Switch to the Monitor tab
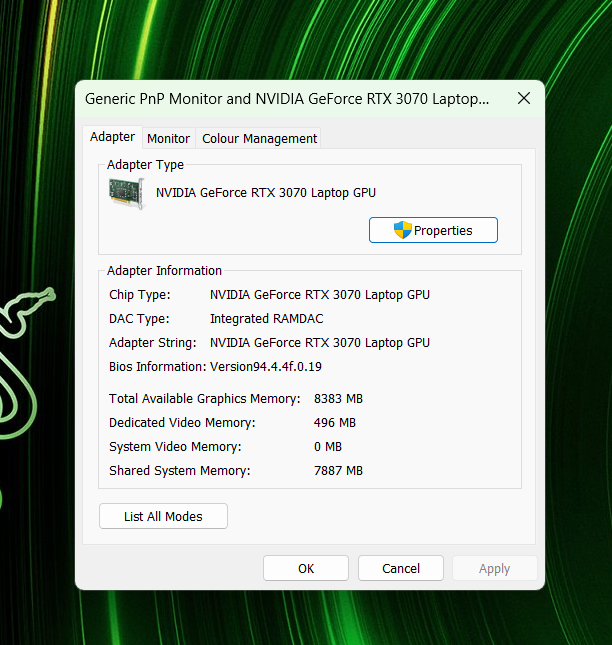612x645 pixels. tap(169, 138)
